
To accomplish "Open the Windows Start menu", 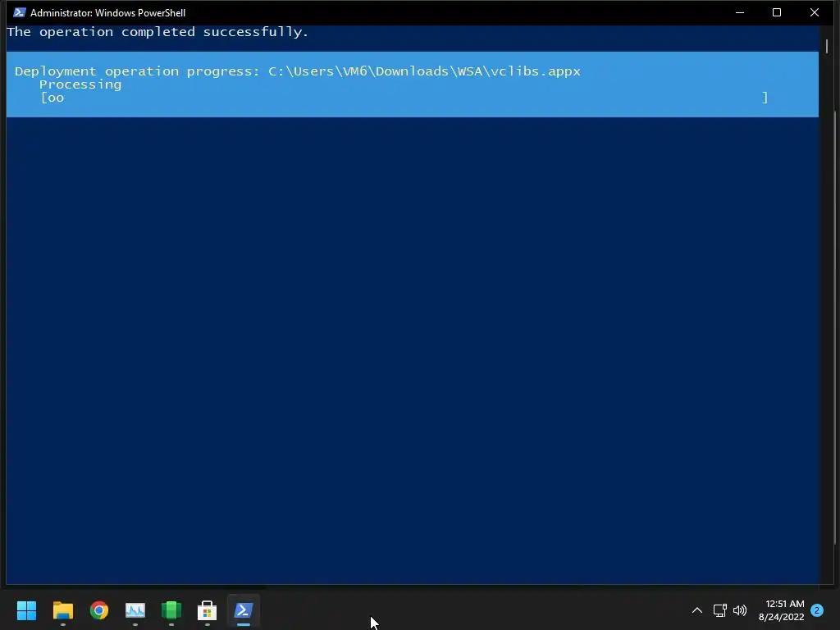I will point(26,610).
